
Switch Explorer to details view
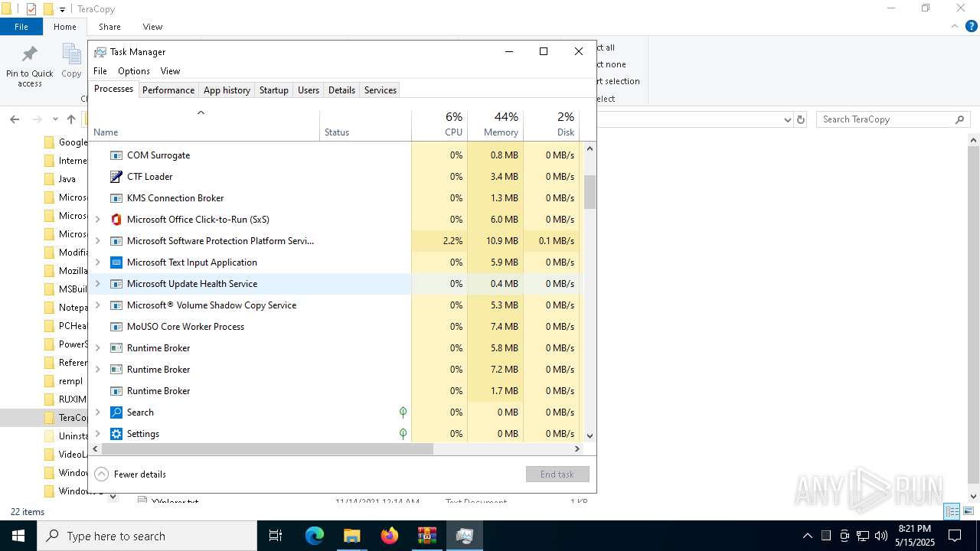pos(952,511)
